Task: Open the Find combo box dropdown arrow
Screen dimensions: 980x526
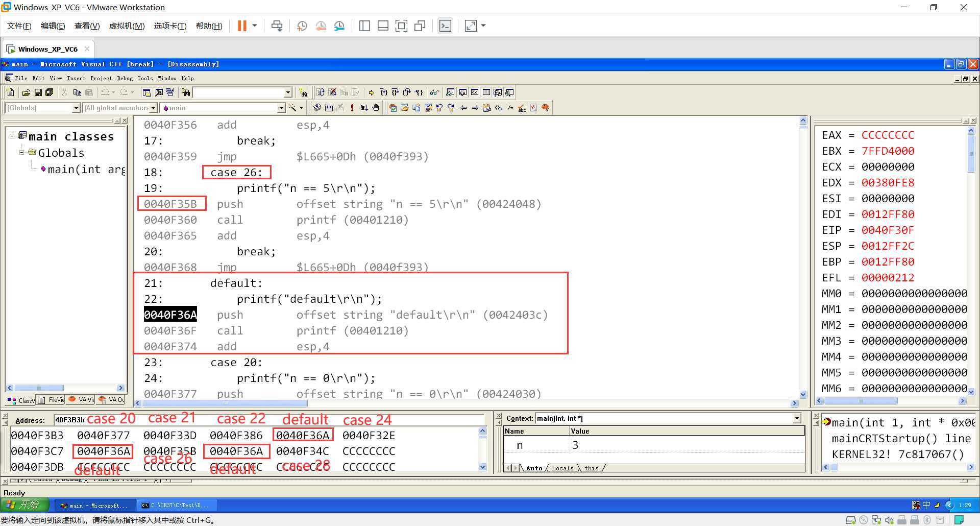Action: (288, 92)
